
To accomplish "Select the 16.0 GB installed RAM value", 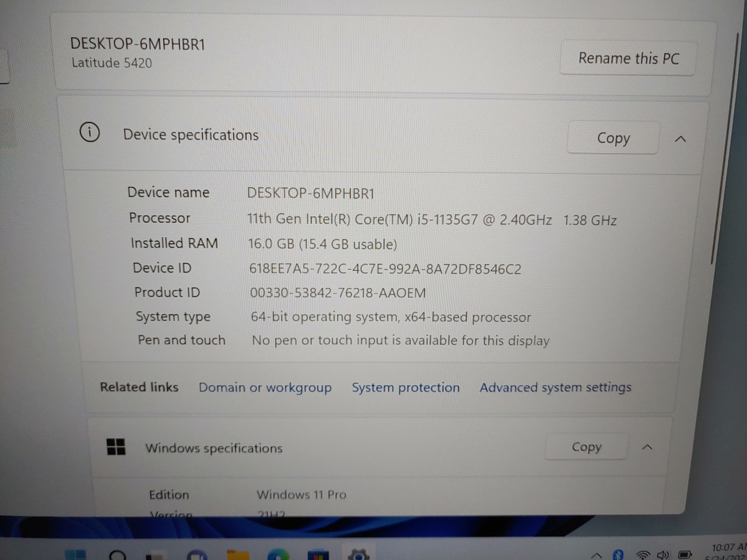I will [322, 244].
